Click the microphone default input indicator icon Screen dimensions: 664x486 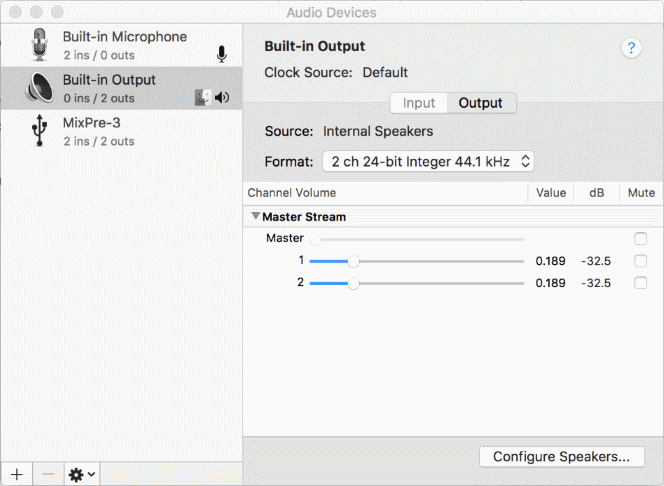point(221,54)
